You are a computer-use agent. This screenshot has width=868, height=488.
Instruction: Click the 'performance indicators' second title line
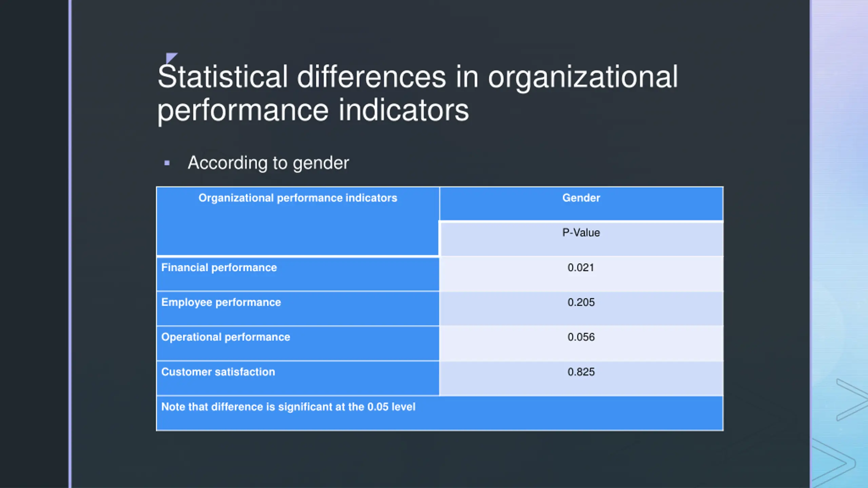[x=313, y=110]
